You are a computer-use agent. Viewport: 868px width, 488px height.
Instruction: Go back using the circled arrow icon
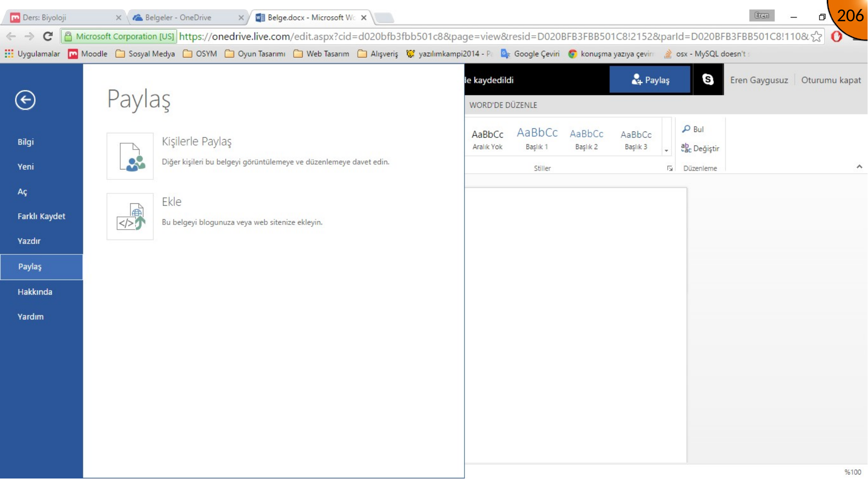25,100
